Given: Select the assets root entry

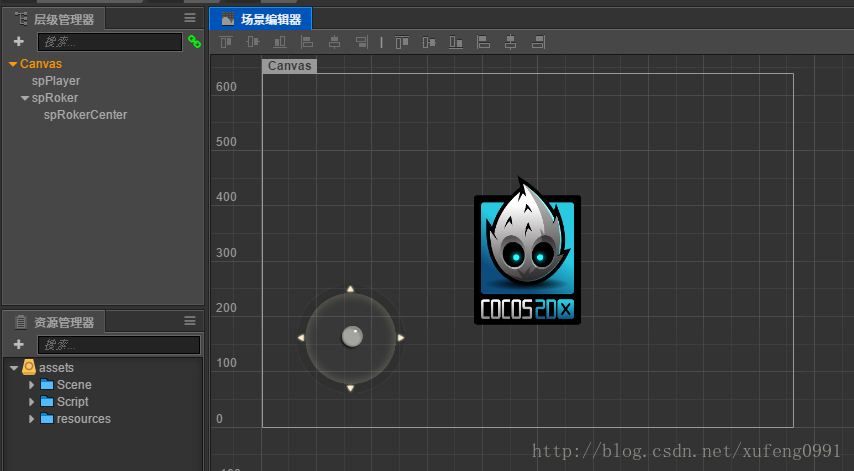Looking at the screenshot, I should (56, 368).
